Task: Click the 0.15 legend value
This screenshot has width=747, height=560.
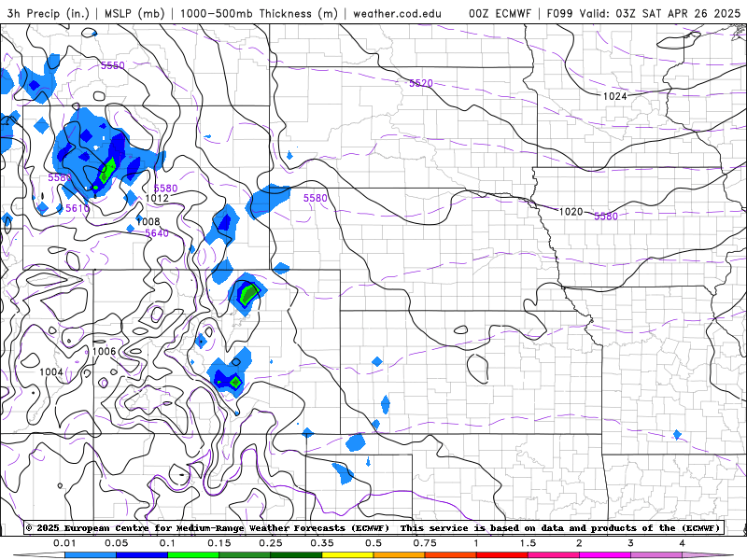Action: click(x=219, y=543)
